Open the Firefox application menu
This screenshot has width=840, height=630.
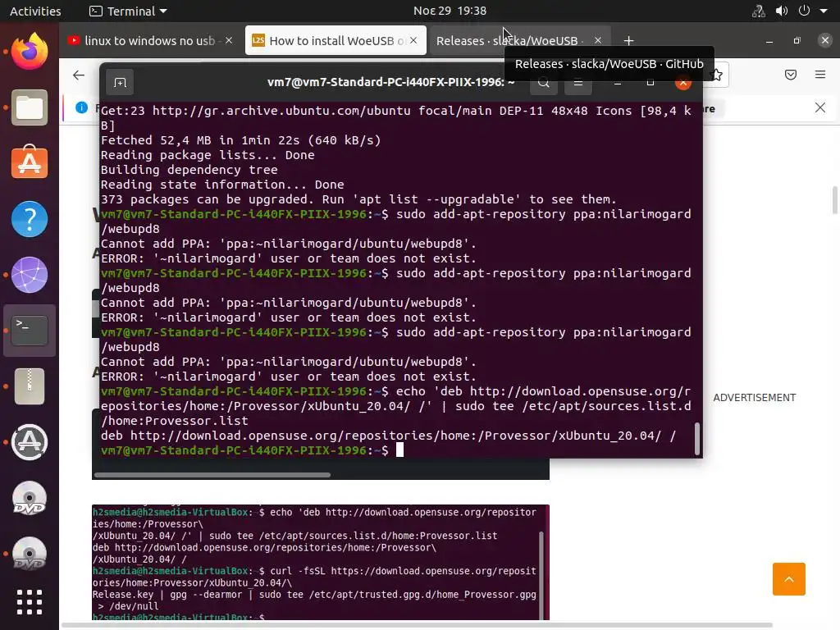pyautogui.click(x=820, y=75)
